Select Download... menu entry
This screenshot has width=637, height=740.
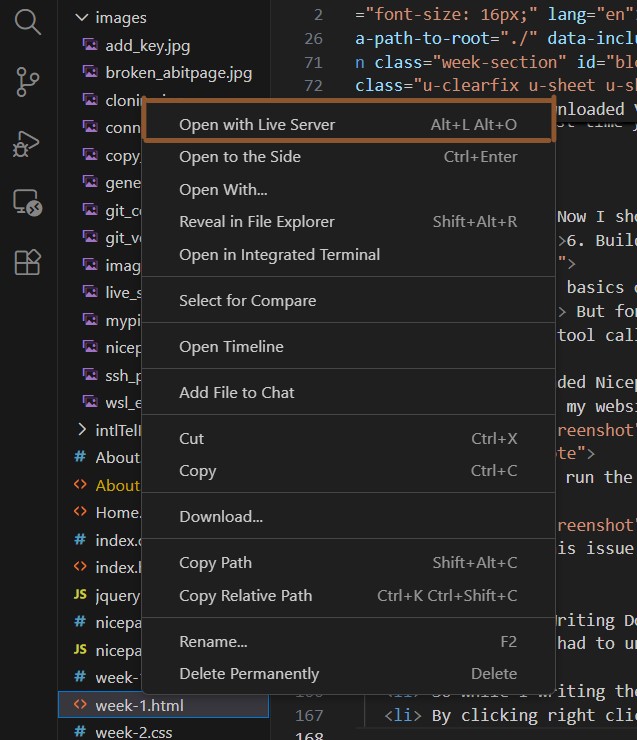coord(348,516)
